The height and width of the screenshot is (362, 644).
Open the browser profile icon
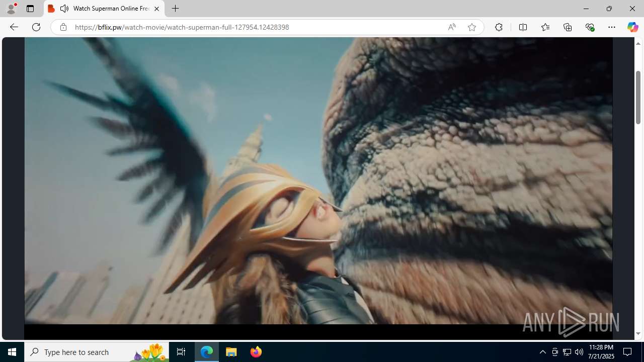[11, 9]
